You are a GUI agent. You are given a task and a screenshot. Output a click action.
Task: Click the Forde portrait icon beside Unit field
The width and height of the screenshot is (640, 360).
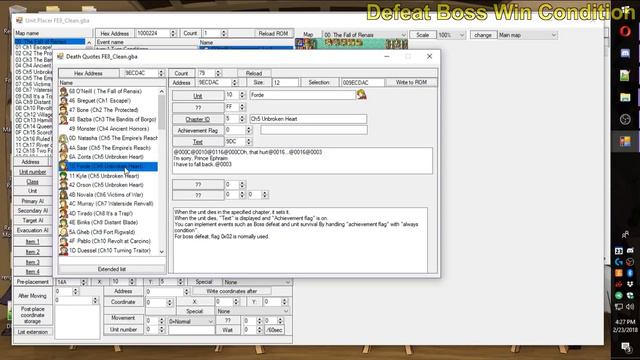point(361,95)
